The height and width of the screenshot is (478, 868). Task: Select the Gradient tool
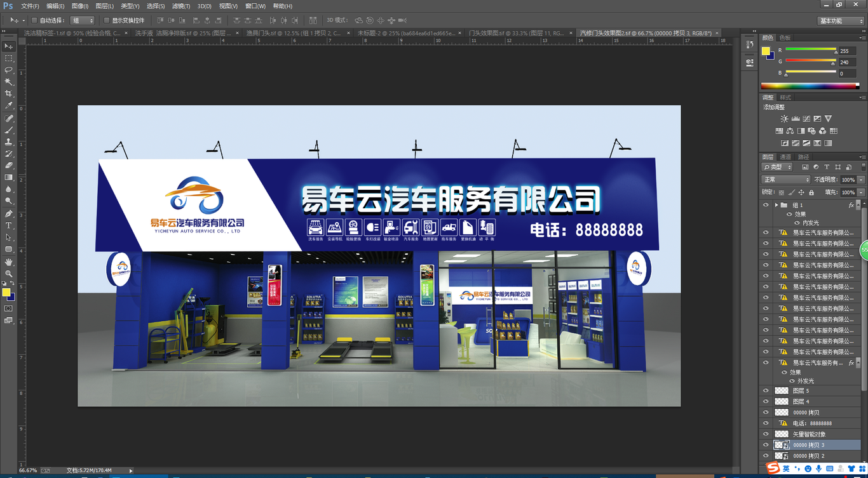(8, 177)
